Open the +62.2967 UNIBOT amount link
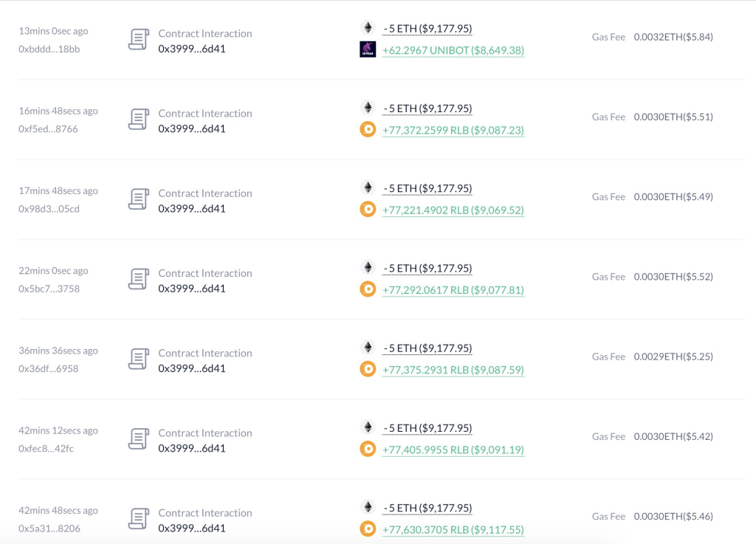Image resolution: width=756 pixels, height=544 pixels. [453, 50]
